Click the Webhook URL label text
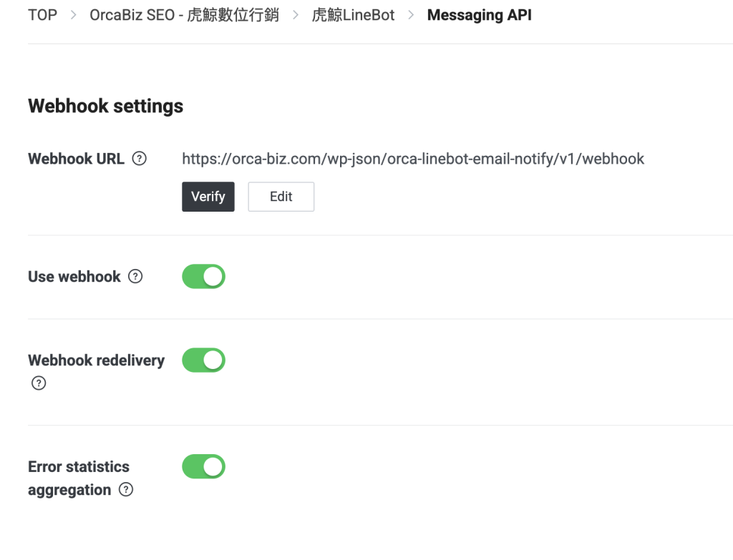 76,159
